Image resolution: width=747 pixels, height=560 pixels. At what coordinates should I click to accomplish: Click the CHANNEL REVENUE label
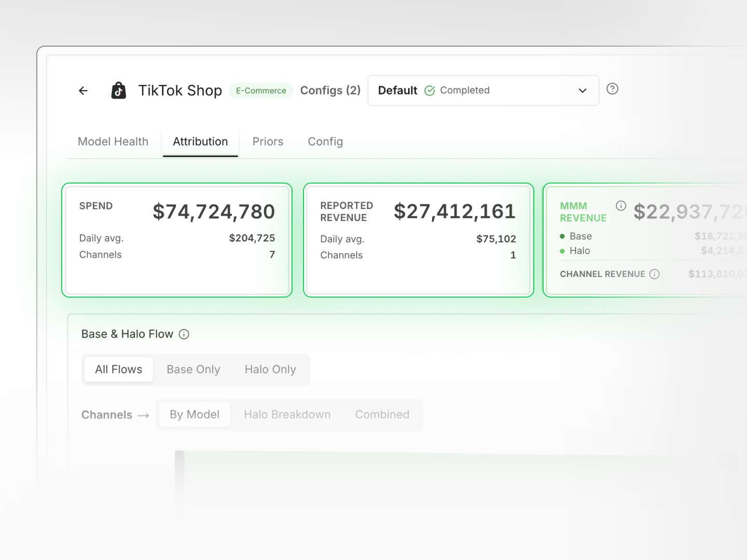(603, 274)
